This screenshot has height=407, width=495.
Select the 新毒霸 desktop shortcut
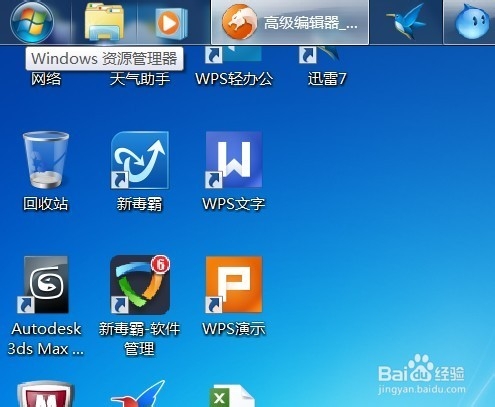pos(140,160)
